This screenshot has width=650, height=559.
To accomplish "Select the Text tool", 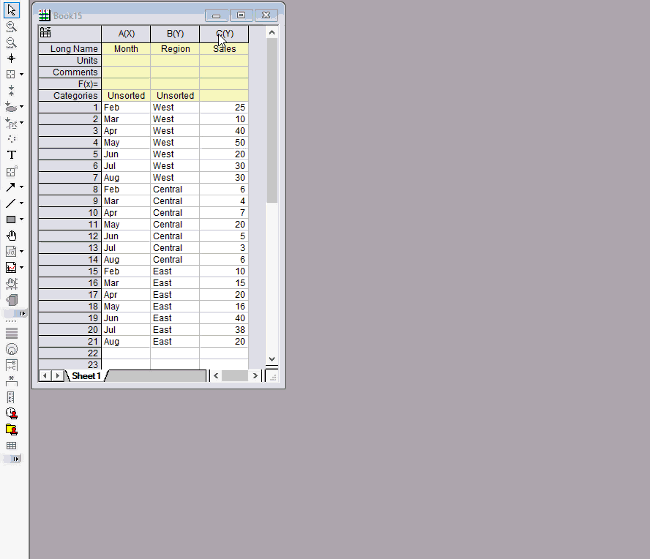I will click(x=11, y=155).
